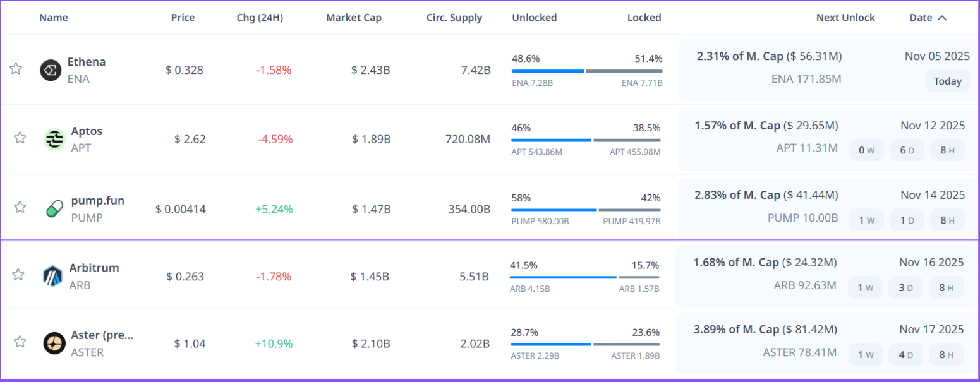Screen dimensions: 980x382
Task: Add pump.fun to the watchlist star
Action: pyautogui.click(x=20, y=206)
